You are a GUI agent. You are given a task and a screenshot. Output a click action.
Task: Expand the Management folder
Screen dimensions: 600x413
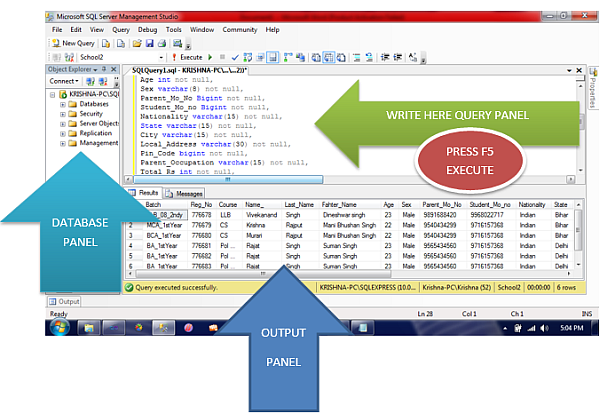click(x=62, y=144)
